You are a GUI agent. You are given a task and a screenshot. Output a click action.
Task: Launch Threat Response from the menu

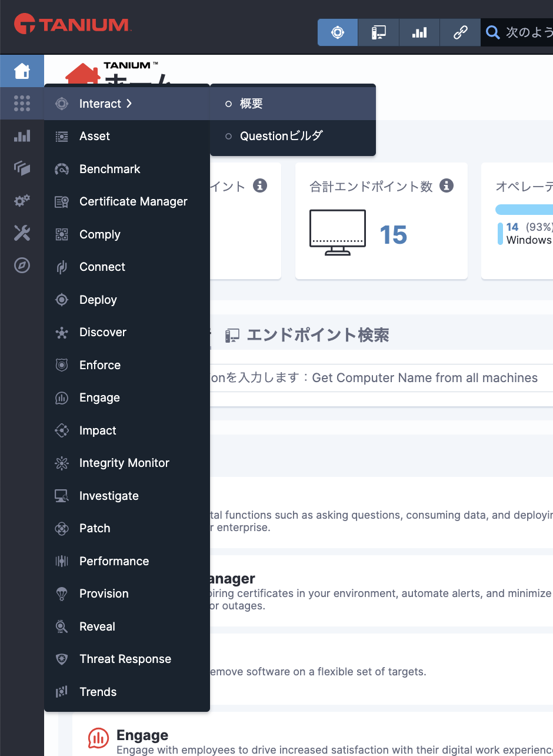click(127, 659)
